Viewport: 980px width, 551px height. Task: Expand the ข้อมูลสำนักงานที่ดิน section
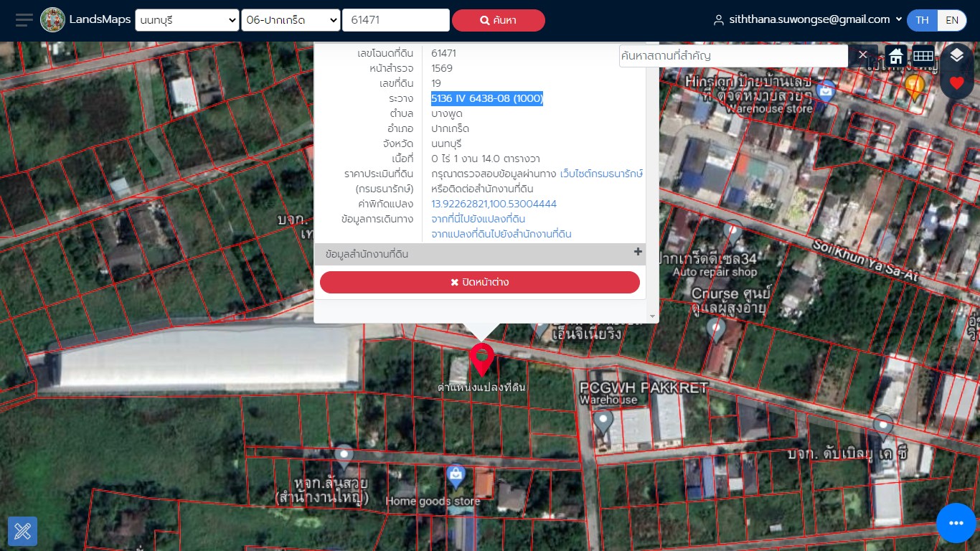(637, 253)
